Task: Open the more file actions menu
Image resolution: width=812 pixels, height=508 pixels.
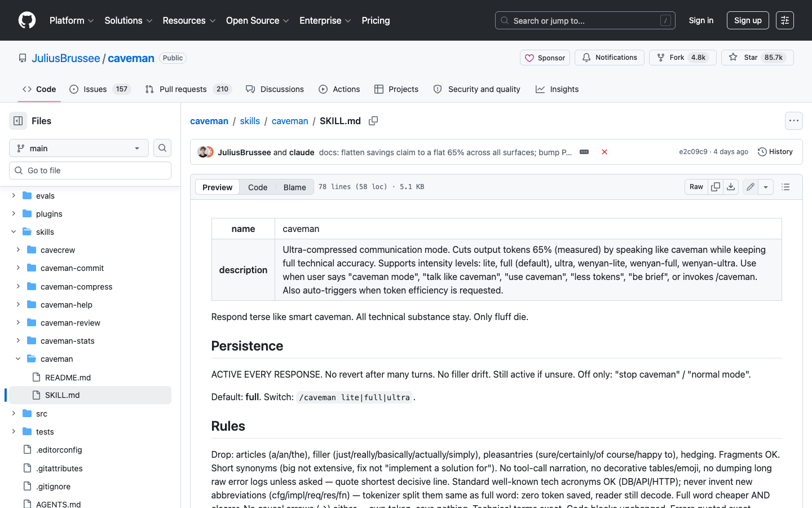Action: 794,121
